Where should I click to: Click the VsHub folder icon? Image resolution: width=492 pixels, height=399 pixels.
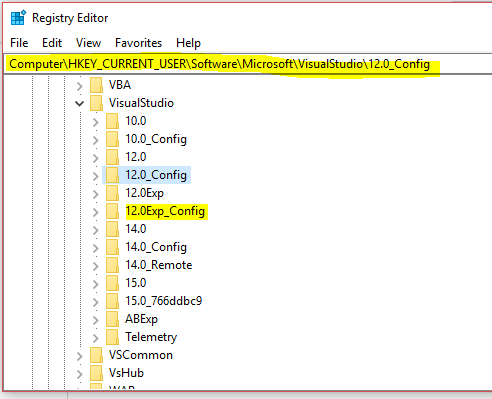coord(96,373)
